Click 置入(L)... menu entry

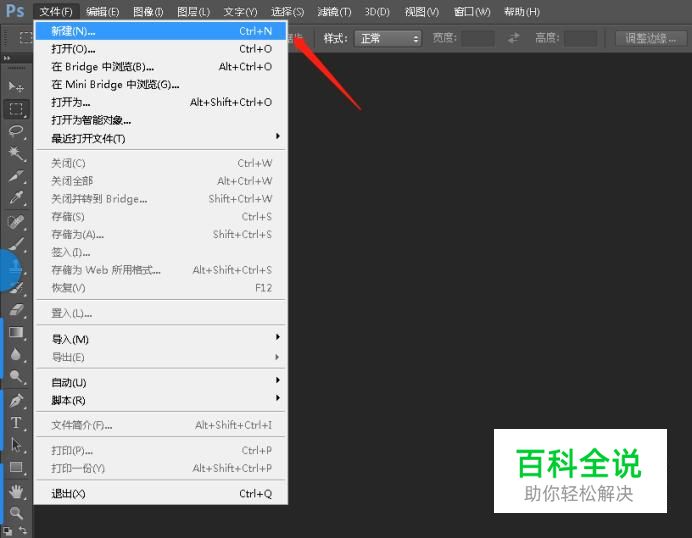click(161, 313)
